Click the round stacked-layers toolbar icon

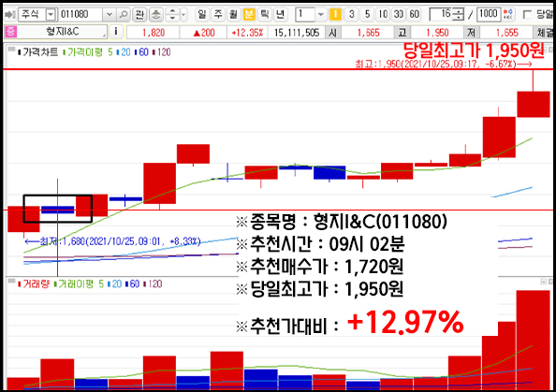156,15
